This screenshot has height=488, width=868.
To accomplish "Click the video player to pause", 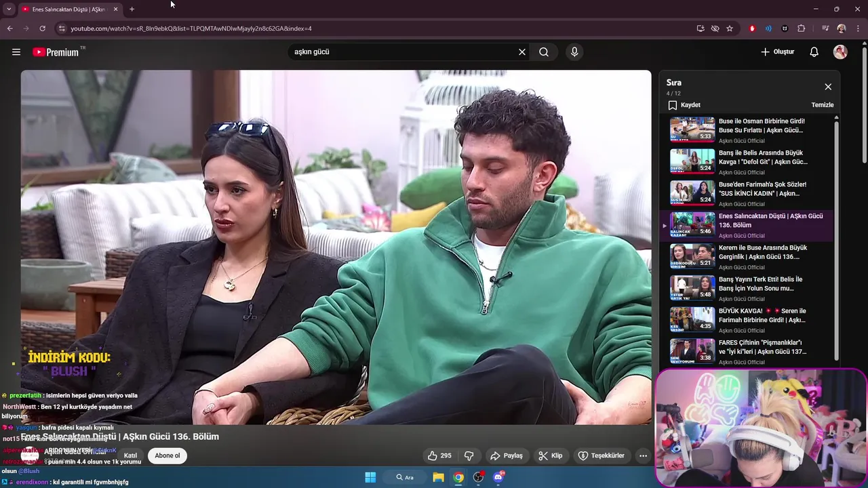I will (336, 247).
